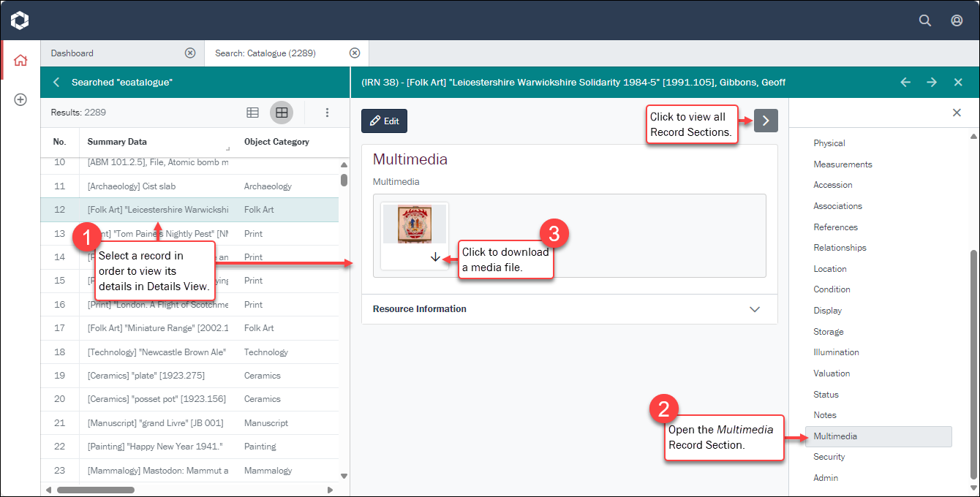This screenshot has width=980, height=497.
Task: Select the Search: Catalogue (2289) tab
Action: coord(276,53)
